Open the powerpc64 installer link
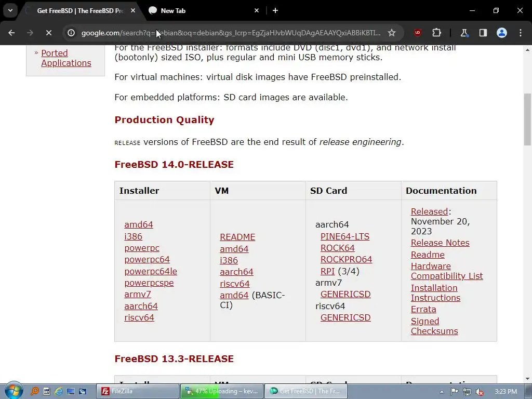This screenshot has height=399, width=532. [x=147, y=260]
